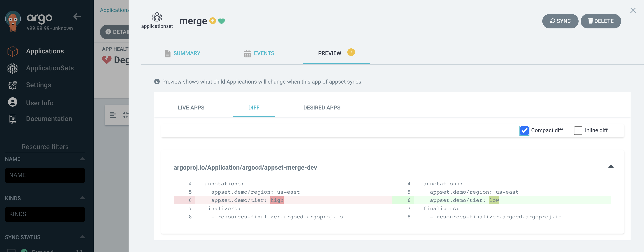Click the version text v99.99.99+unknown
Screen dimensions: 644x252
point(50,28)
